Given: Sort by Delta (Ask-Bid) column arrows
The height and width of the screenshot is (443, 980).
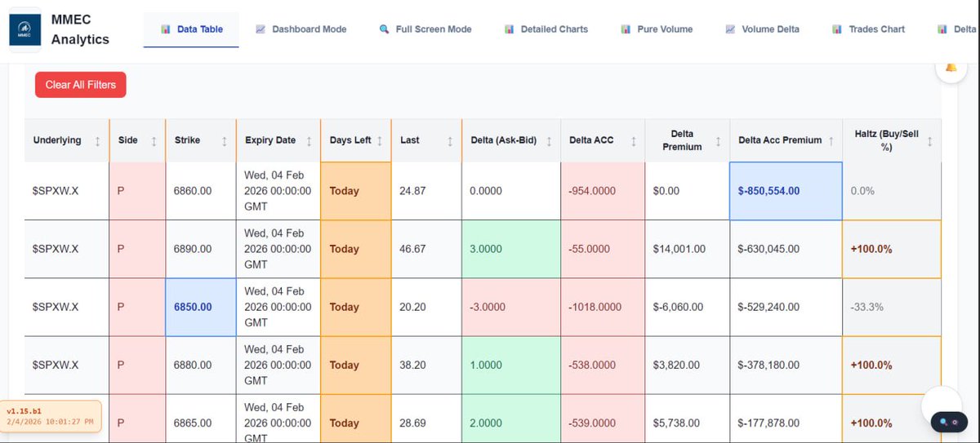Looking at the screenshot, I should (550, 140).
